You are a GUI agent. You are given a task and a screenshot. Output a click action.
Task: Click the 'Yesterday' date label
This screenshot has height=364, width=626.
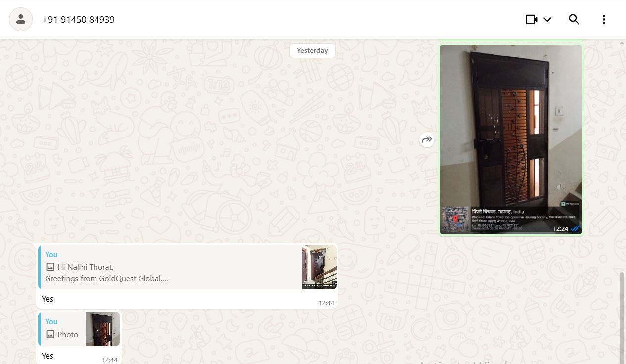312,50
